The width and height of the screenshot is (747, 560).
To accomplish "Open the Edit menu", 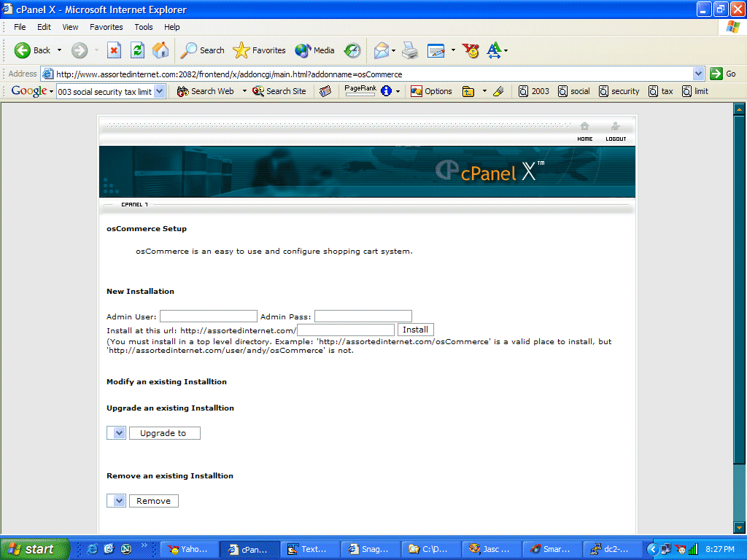I will (x=44, y=27).
